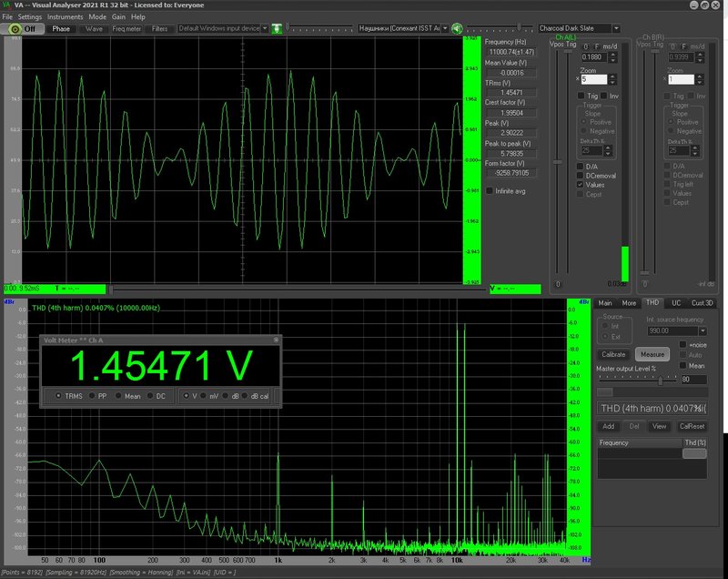
Task: Select TRMS mode in Volt Meter
Action: click(58, 396)
